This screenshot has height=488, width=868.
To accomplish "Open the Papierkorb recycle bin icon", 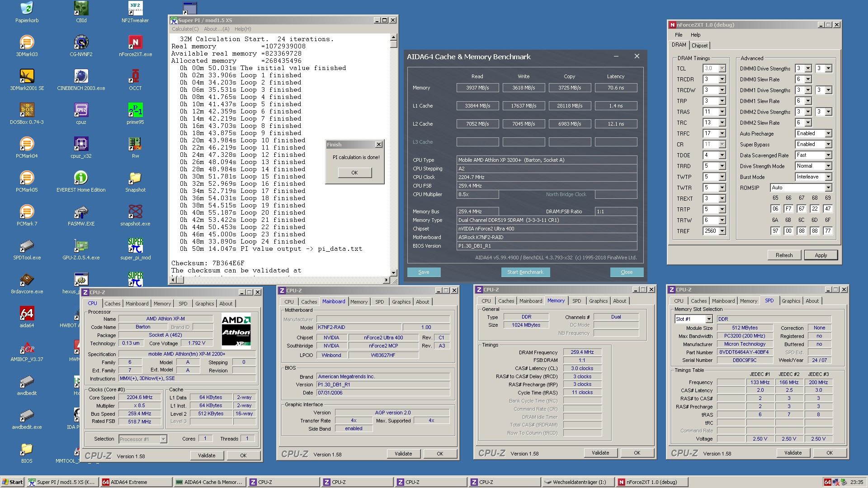I will [27, 12].
